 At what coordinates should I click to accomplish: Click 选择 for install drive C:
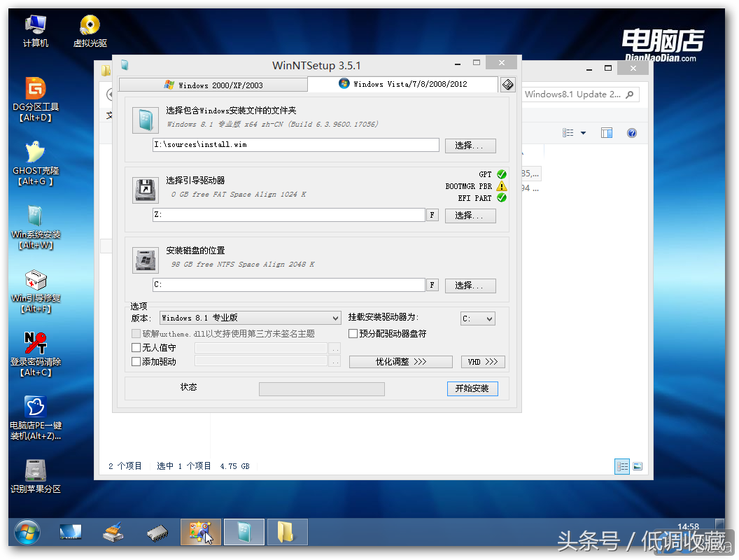[x=470, y=286]
